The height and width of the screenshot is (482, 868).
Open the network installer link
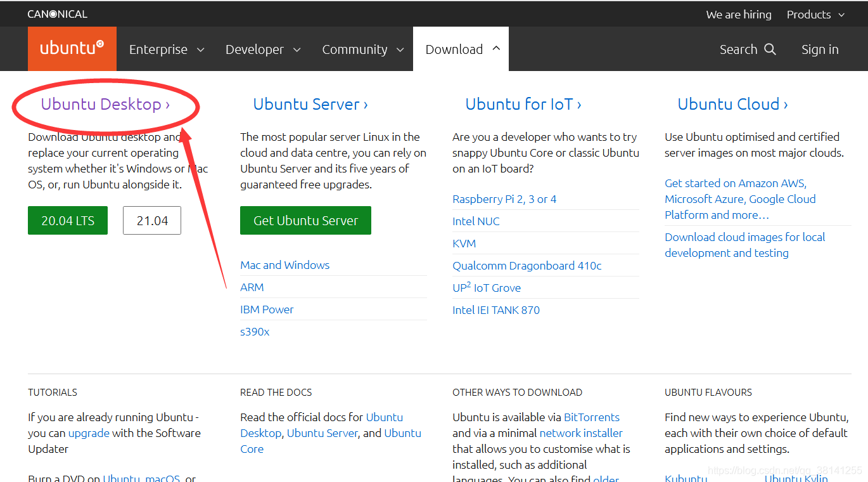click(x=581, y=433)
